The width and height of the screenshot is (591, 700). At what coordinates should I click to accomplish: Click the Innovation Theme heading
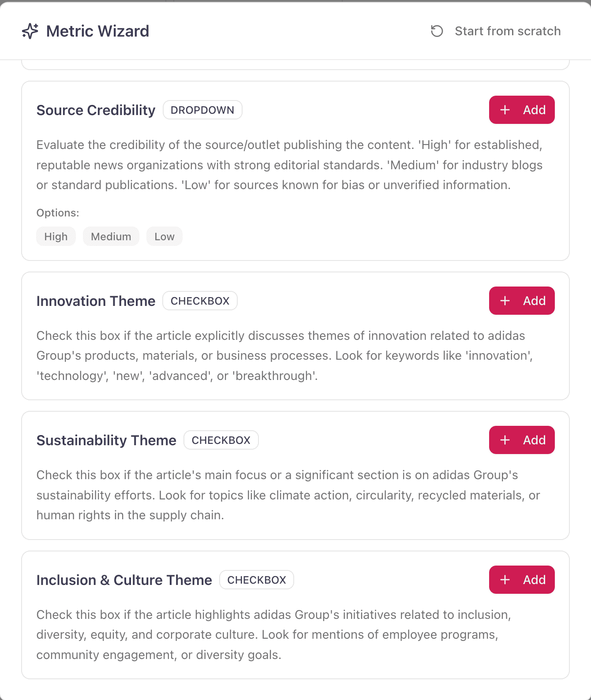pos(96,301)
